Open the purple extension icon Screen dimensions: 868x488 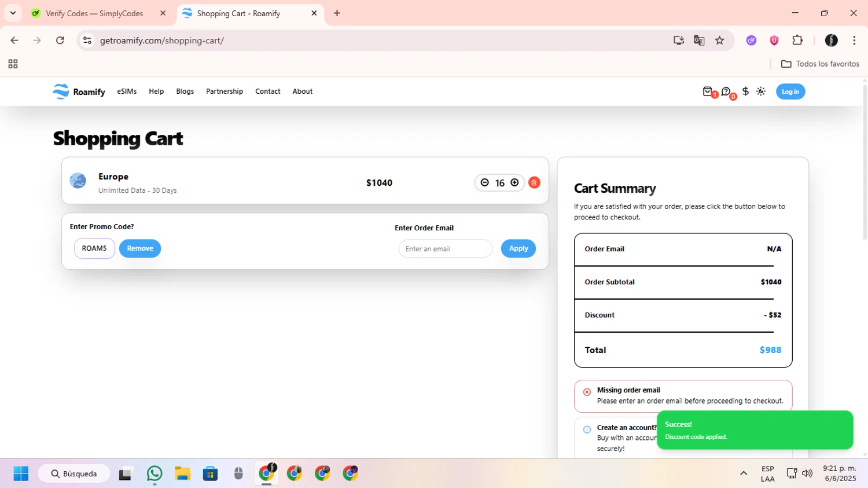pos(752,41)
